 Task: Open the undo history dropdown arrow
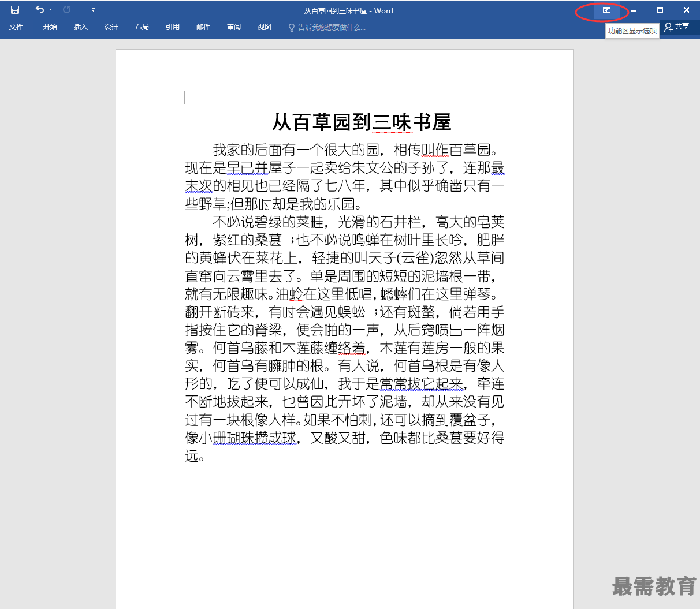(x=51, y=10)
